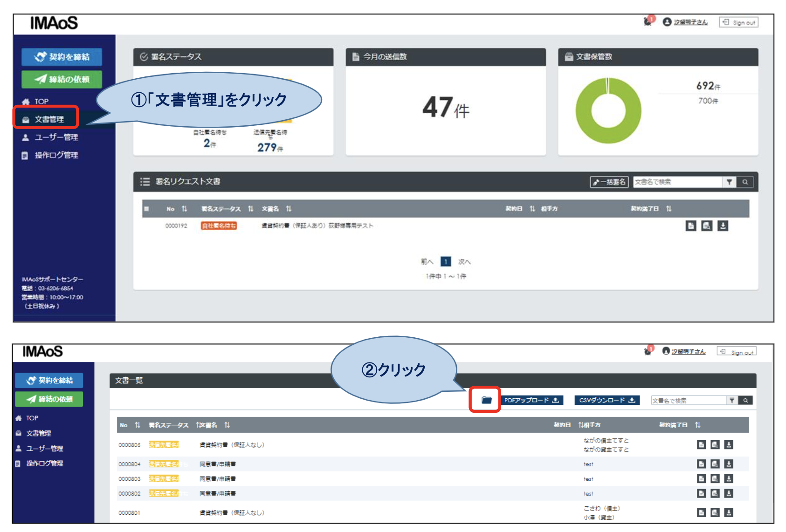
Task: Click the 契約を締結 button
Action: pyautogui.click(x=62, y=57)
